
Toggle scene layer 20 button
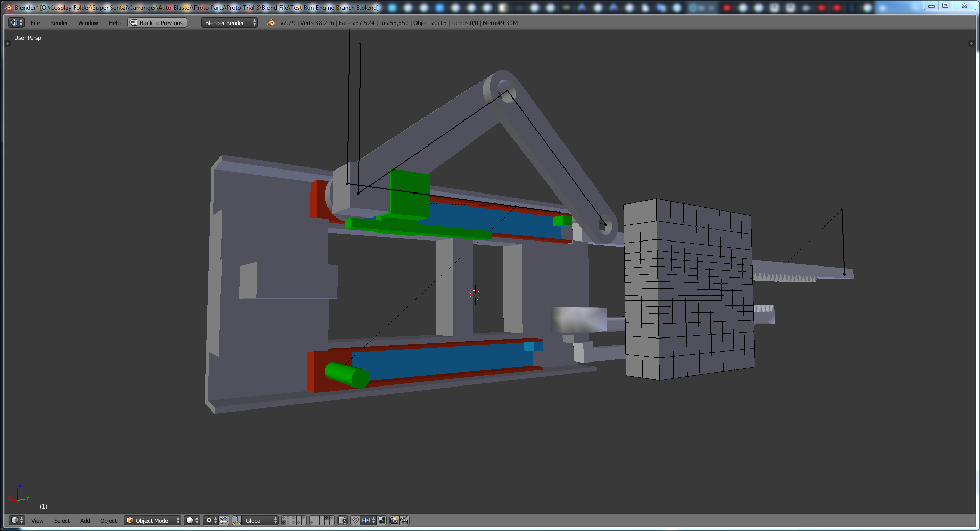331,523
